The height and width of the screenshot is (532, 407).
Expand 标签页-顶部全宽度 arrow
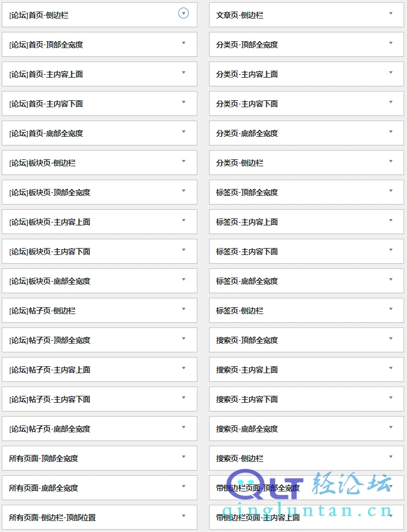[391, 191]
